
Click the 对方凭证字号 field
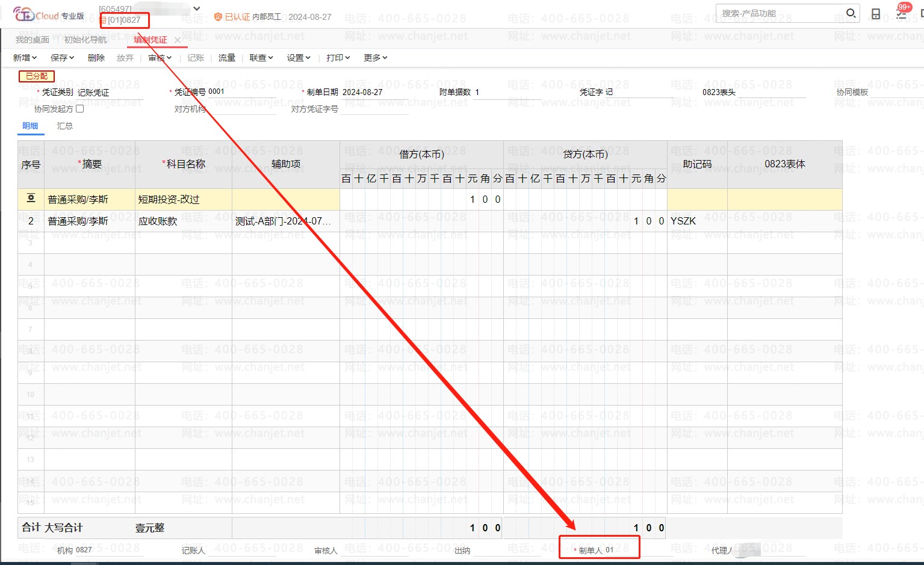374,109
